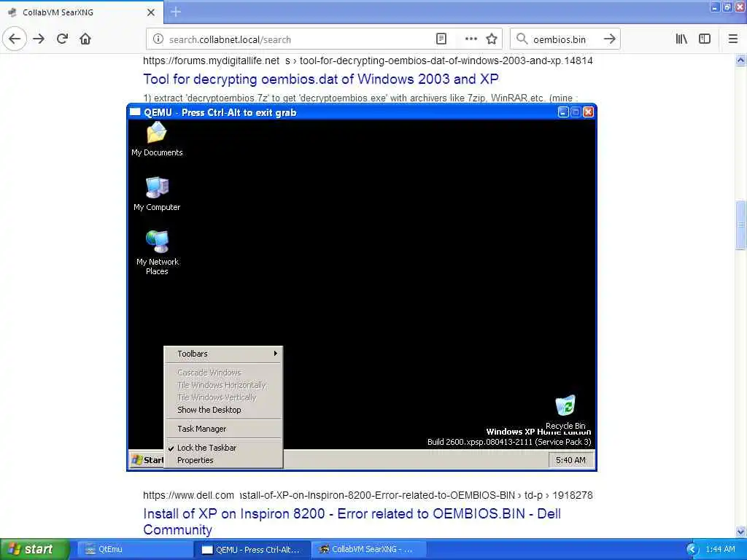Select Recycle Bin icon in QEMU desktop
Viewport: 747px width, 560px height.
pyautogui.click(x=565, y=413)
